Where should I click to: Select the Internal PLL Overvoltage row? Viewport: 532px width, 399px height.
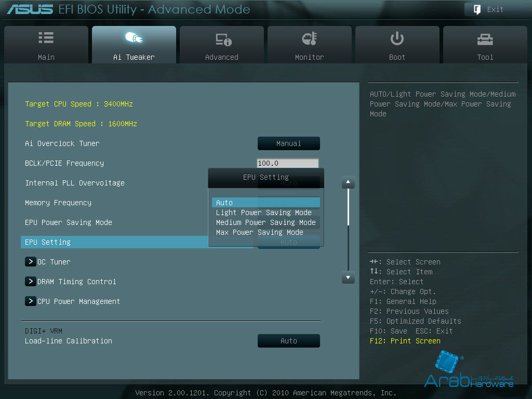click(75, 183)
